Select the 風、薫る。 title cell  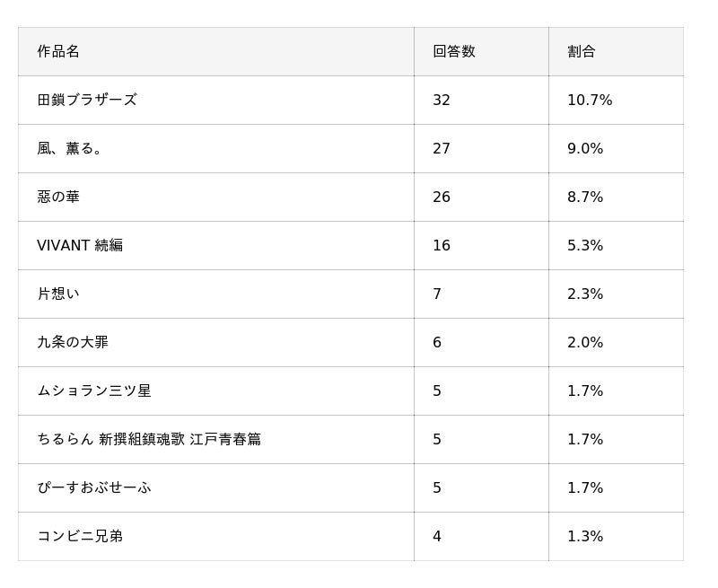point(72,149)
